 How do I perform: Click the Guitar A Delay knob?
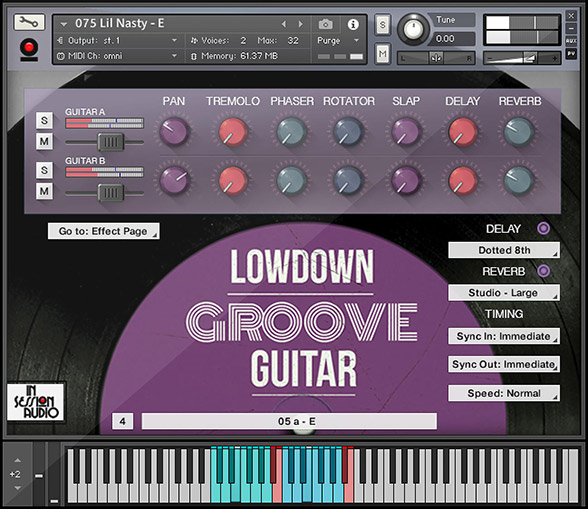463,131
